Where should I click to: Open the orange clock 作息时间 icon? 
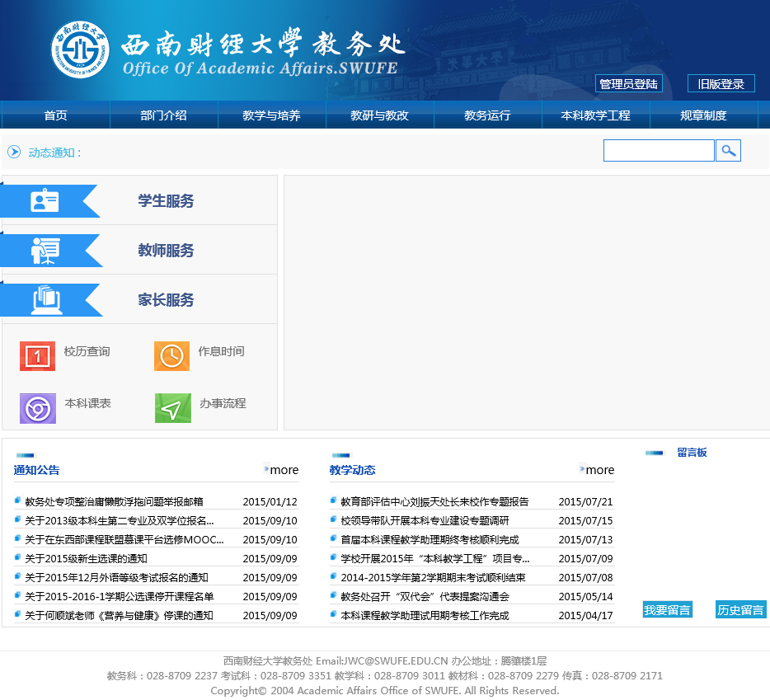pyautogui.click(x=171, y=355)
